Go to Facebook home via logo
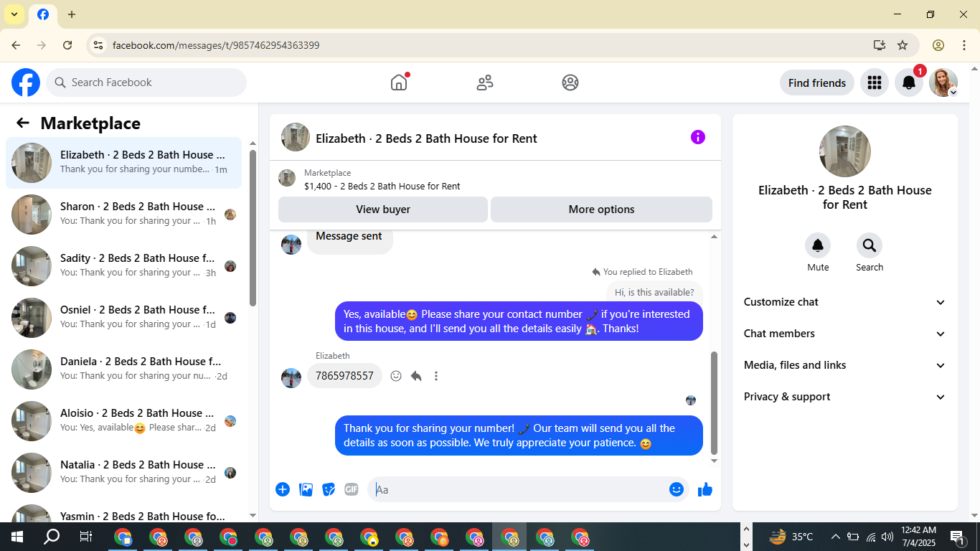The width and height of the screenshot is (980, 551). 26,83
